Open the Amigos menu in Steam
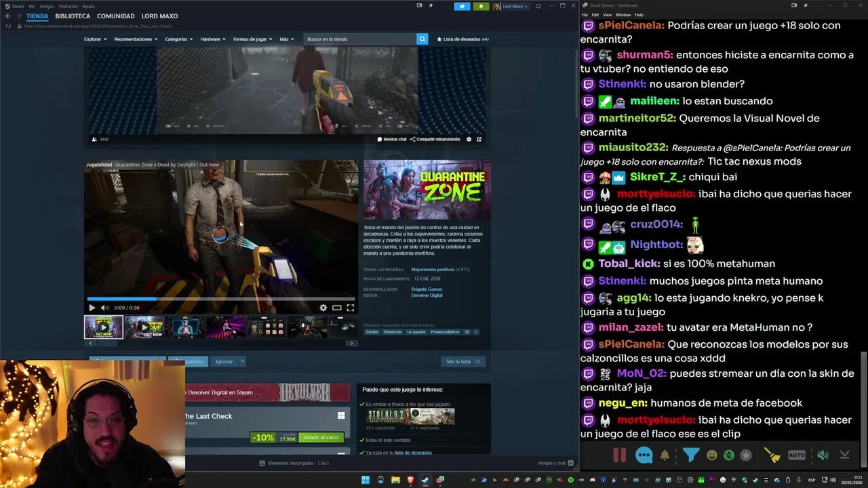The height and width of the screenshot is (488, 868). (47, 6)
